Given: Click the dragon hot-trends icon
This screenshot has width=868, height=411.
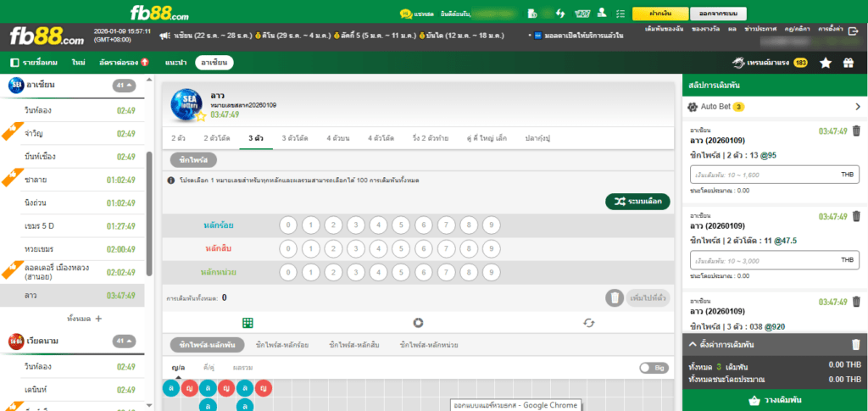Looking at the screenshot, I should [738, 63].
